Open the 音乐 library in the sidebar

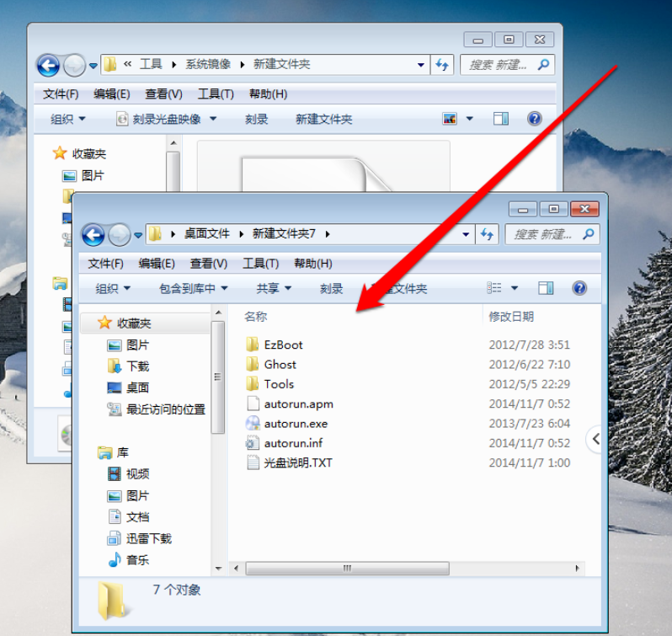(x=136, y=560)
